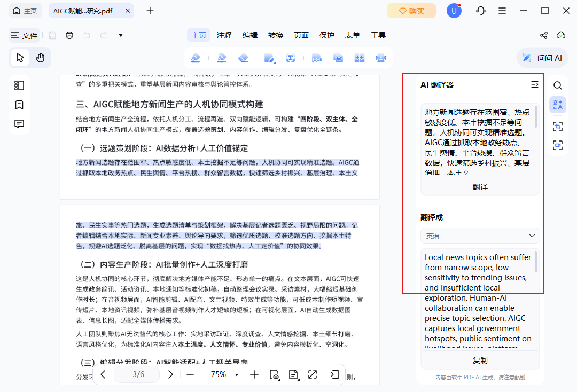Open the view mode options icon
Viewport: 577px width, 392px height.
(x=275, y=374)
